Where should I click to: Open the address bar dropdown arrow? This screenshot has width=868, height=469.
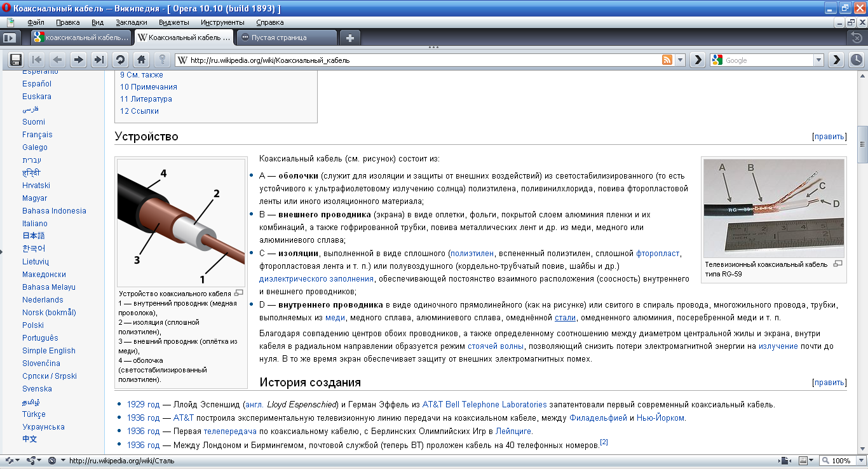click(680, 60)
